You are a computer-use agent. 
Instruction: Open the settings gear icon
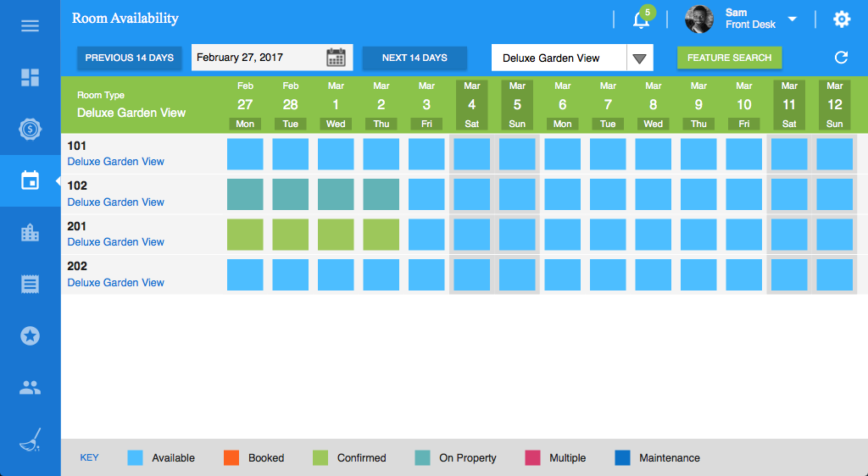click(841, 19)
